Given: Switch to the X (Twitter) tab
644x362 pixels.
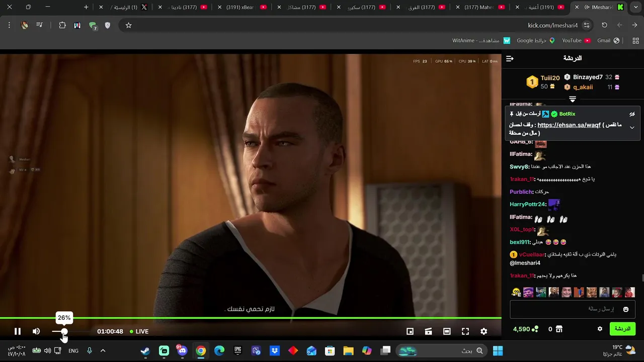Looking at the screenshot, I should (x=123, y=7).
